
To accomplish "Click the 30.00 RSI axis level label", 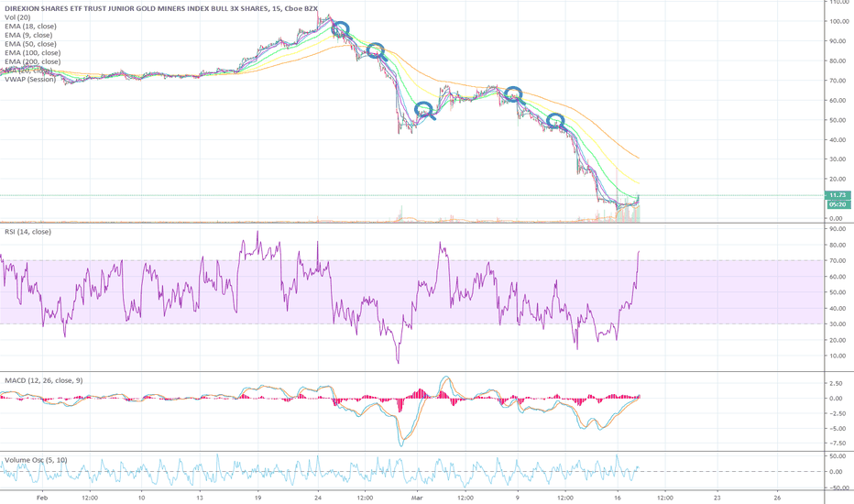I will (x=838, y=324).
